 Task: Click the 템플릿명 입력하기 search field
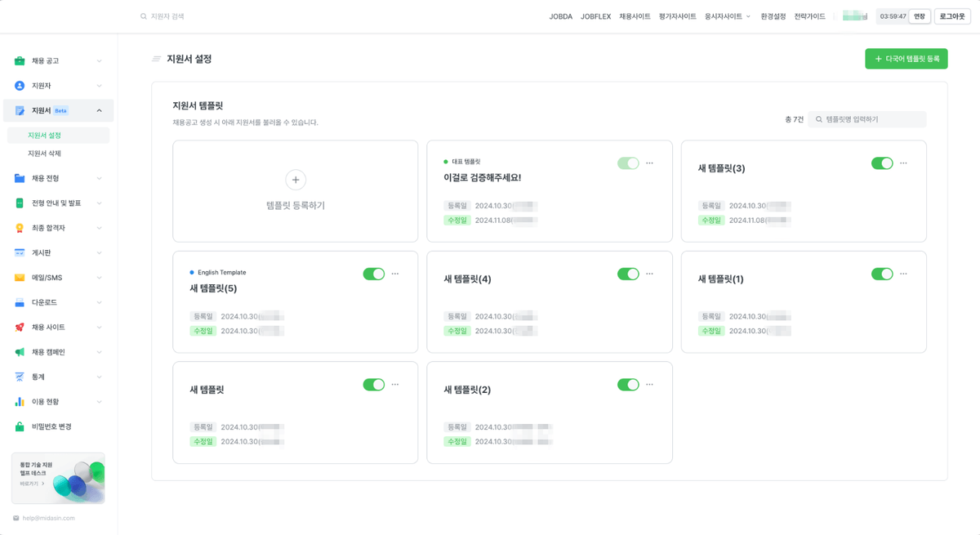[x=867, y=119]
